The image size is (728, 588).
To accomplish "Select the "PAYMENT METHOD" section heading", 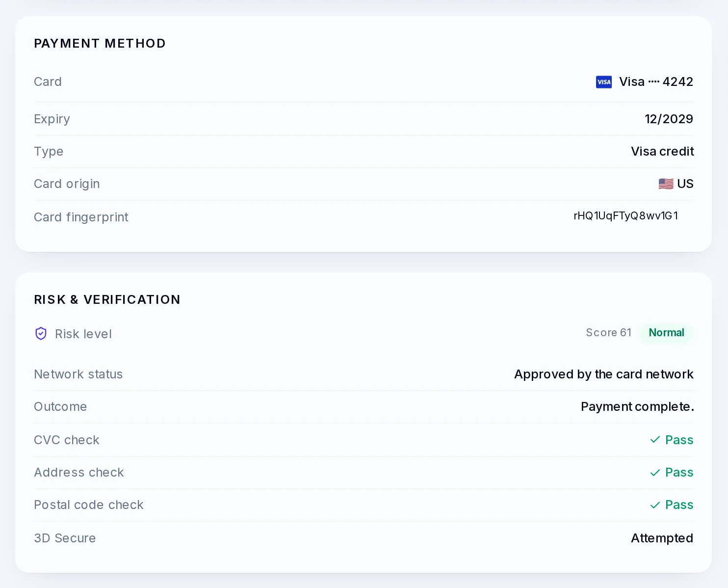I will 100,43.
